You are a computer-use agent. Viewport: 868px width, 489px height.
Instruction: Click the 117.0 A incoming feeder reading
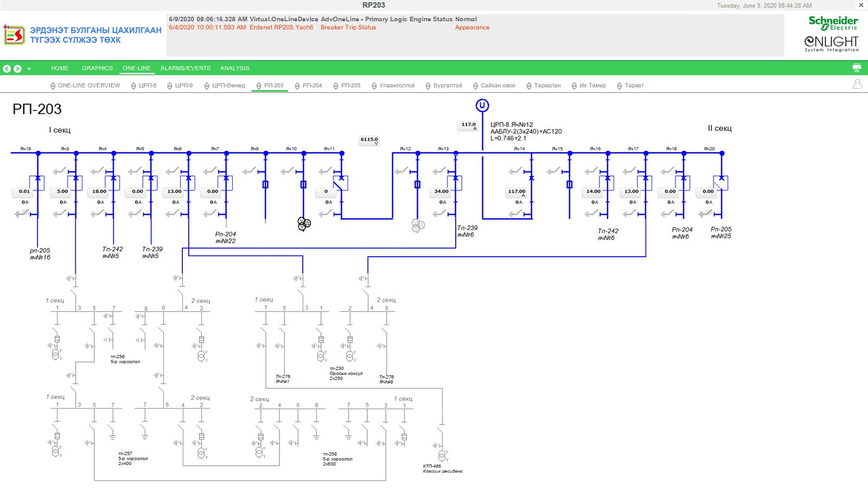pyautogui.click(x=468, y=126)
